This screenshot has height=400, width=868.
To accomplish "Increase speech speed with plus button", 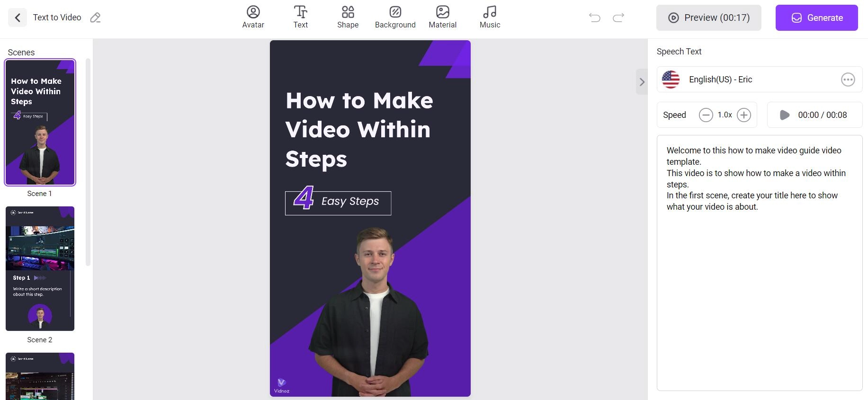I will 744,115.
